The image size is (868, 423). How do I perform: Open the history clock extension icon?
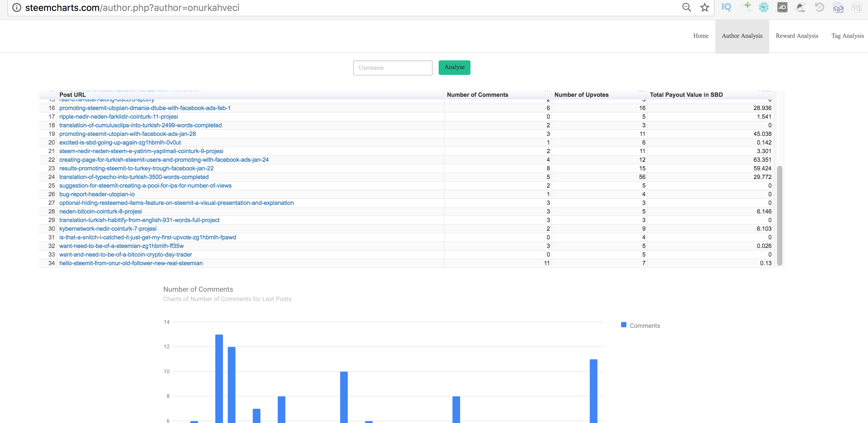point(819,7)
